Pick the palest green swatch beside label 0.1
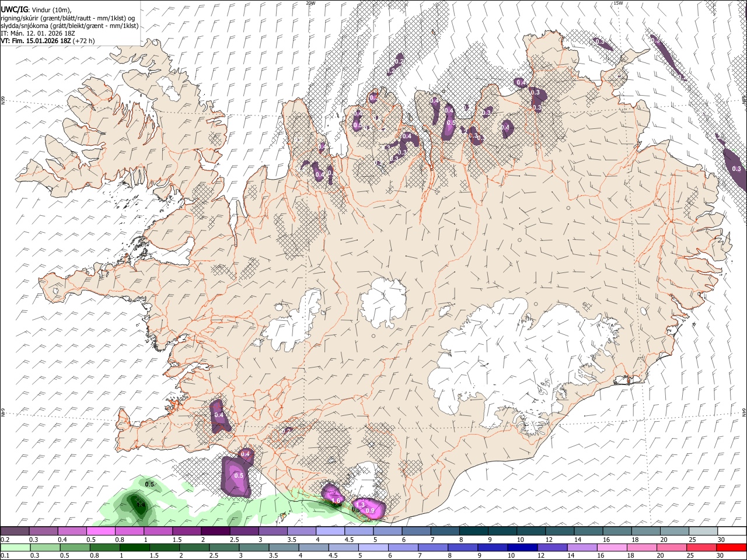The image size is (747, 560). coord(15,547)
